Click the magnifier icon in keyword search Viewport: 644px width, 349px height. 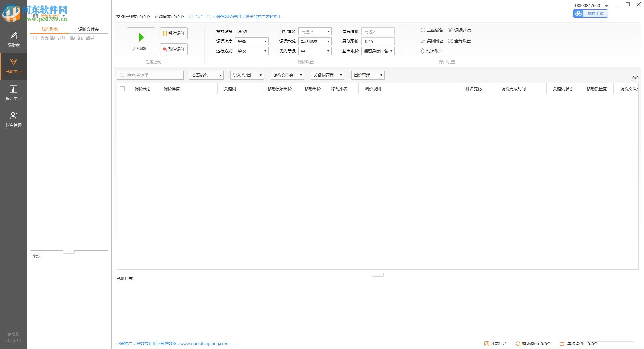click(122, 75)
